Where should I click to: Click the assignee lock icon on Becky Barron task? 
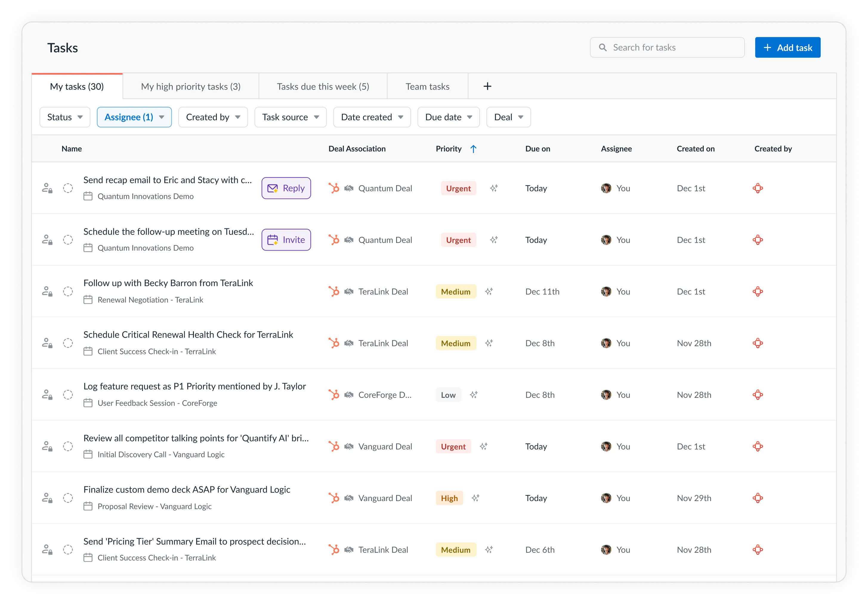(x=47, y=291)
